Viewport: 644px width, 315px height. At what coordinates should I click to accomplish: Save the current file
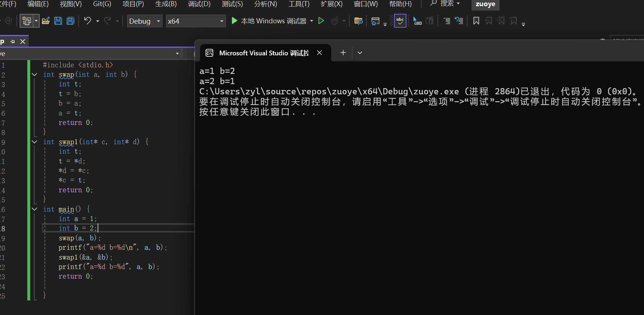(x=58, y=21)
